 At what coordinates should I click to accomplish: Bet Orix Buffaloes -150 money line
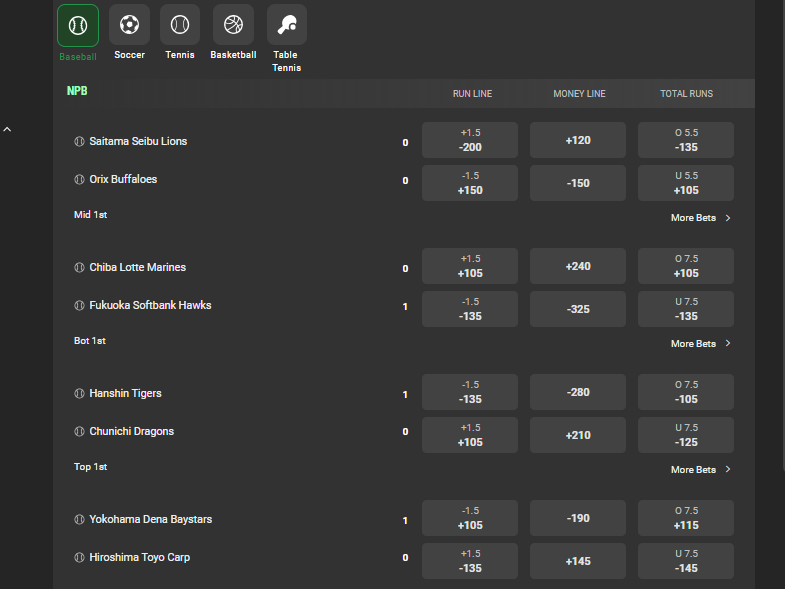point(578,183)
